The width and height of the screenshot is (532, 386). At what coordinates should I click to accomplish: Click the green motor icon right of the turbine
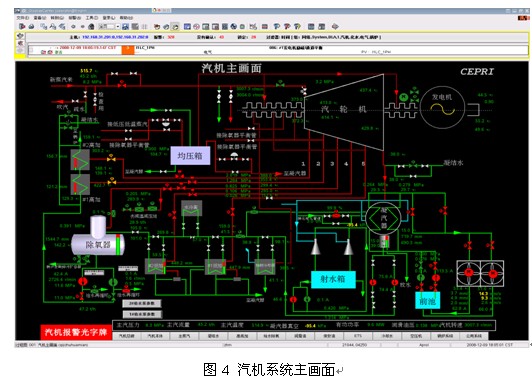(403, 97)
